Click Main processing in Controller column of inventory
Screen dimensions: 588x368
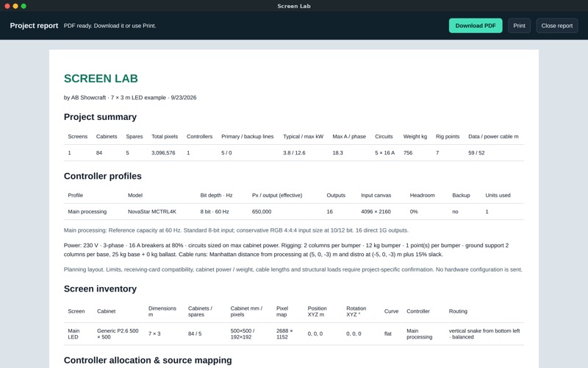(419, 334)
